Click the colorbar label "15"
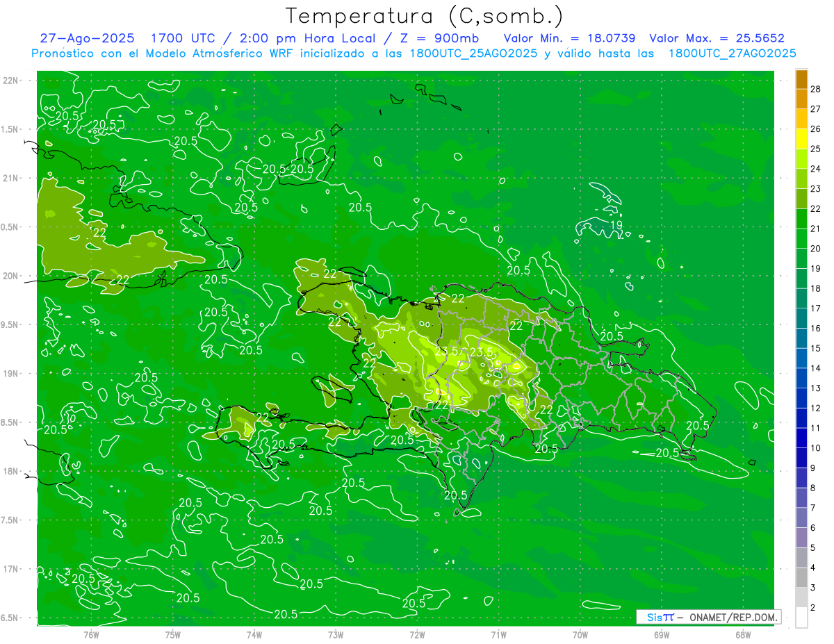 coord(816,348)
